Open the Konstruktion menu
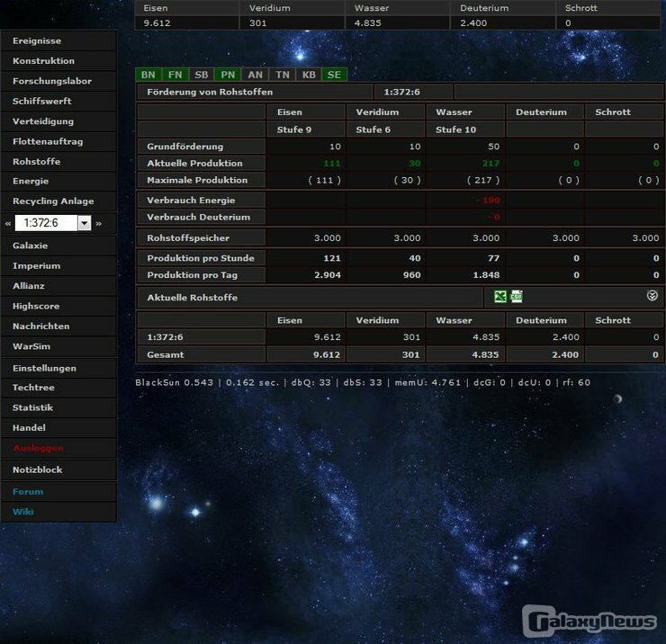This screenshot has height=644, width=666. [x=58, y=60]
